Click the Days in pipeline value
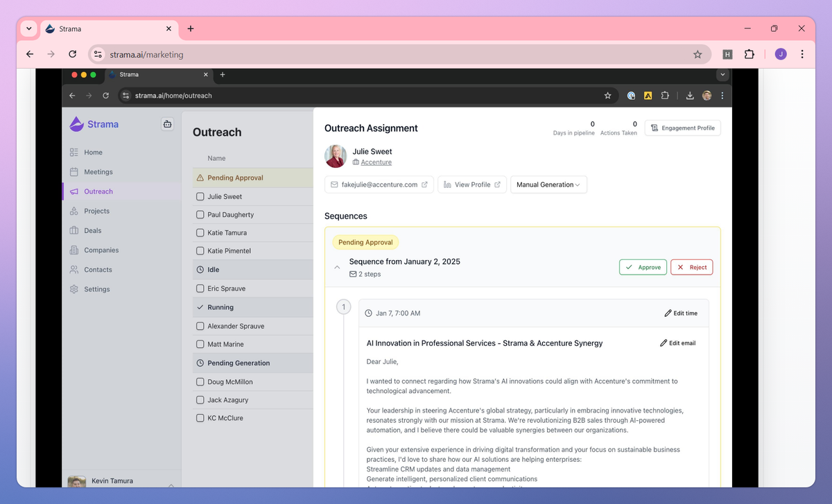Viewport: 832px width, 504px height. tap(592, 124)
